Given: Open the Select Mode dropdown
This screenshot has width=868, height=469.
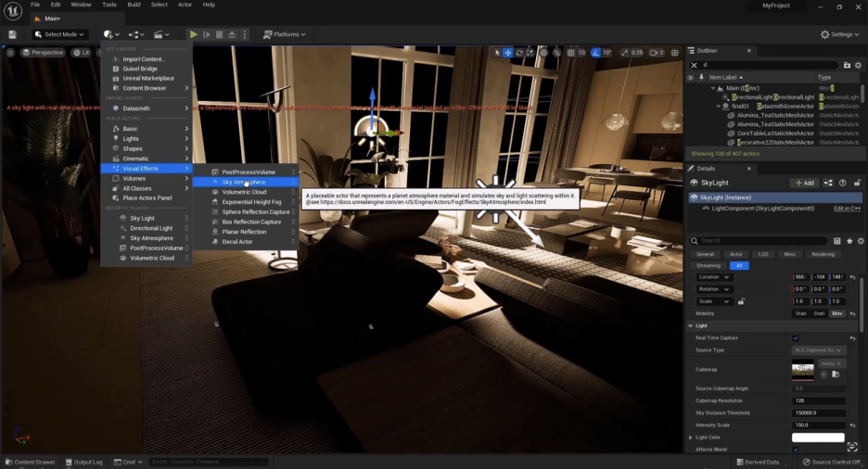Looking at the screenshot, I should [59, 34].
